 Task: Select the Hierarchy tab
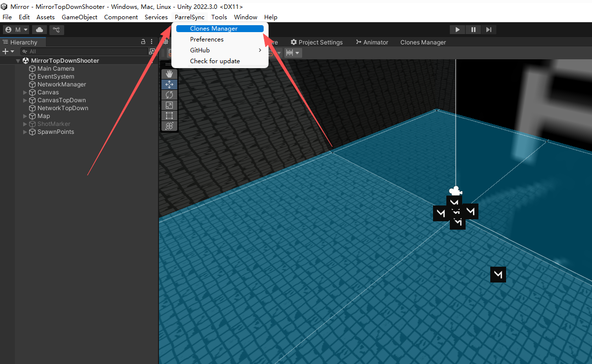(x=23, y=42)
